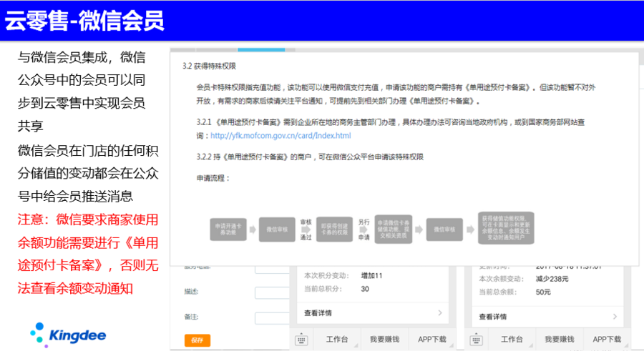Viewport: 644px width, 351px height.
Task: Open APP下载 menu in the 积分 phone screen
Action: coord(431,340)
